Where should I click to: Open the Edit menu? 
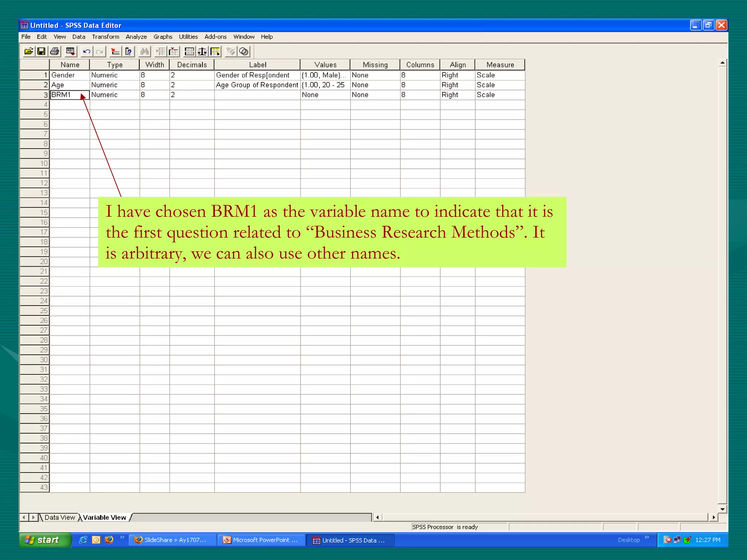[x=42, y=37]
